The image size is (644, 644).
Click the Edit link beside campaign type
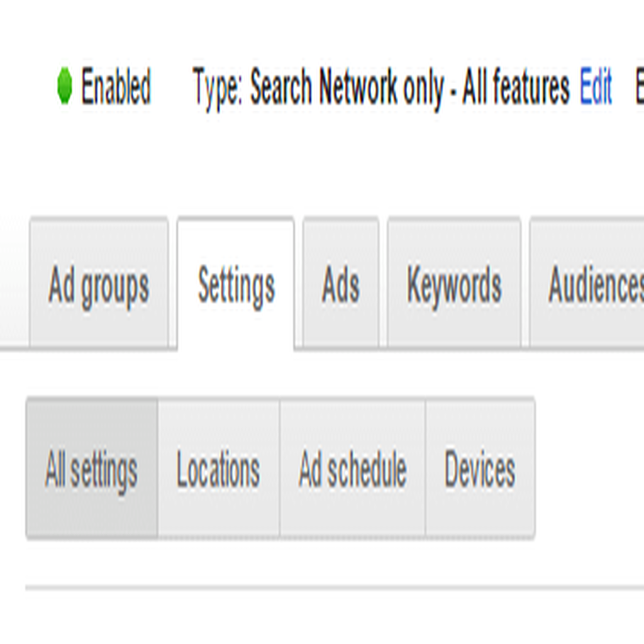[x=596, y=86]
